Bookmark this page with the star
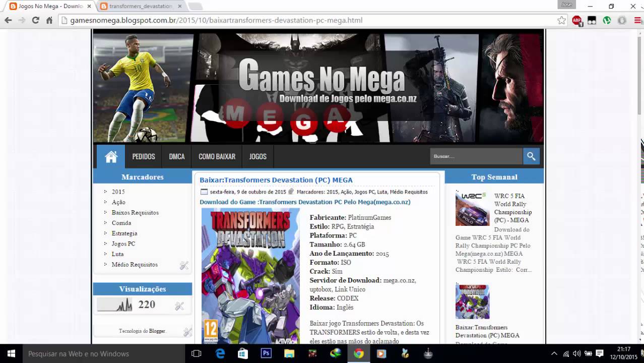This screenshot has width=644, height=363. [561, 20]
